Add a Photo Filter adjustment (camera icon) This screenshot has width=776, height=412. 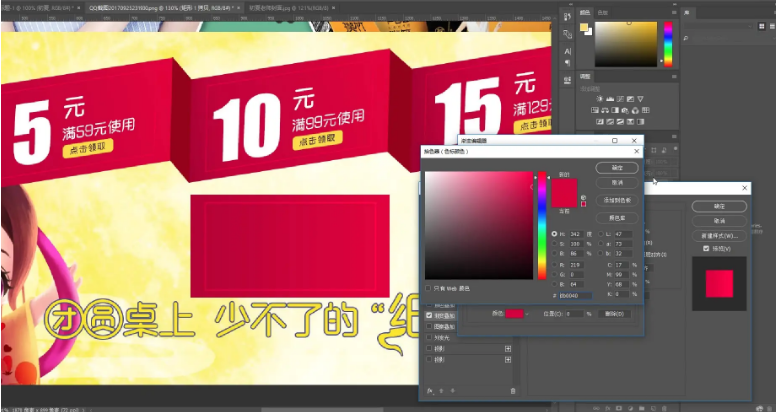[625, 110]
